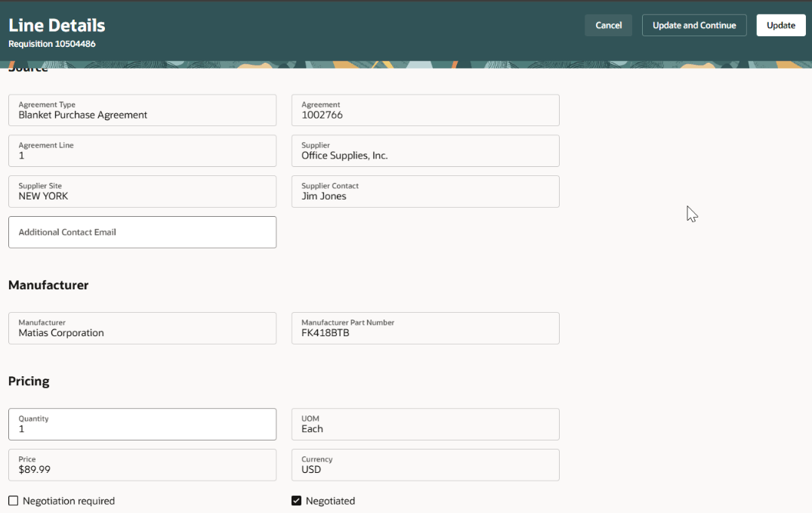This screenshot has height=513, width=812.
Task: Click the Supplier Contact field showing Jim Jones
Action: [425, 191]
